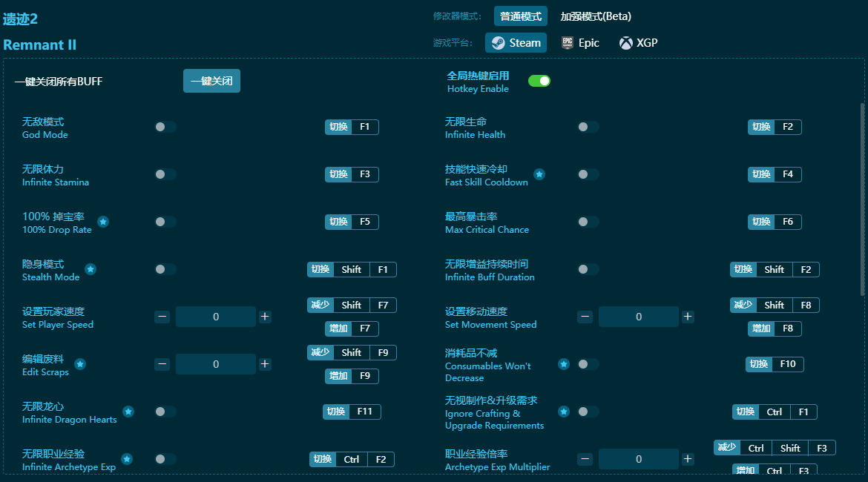This screenshot has width=868, height=482.
Task: Select the Steam platform icon
Action: coord(498,43)
